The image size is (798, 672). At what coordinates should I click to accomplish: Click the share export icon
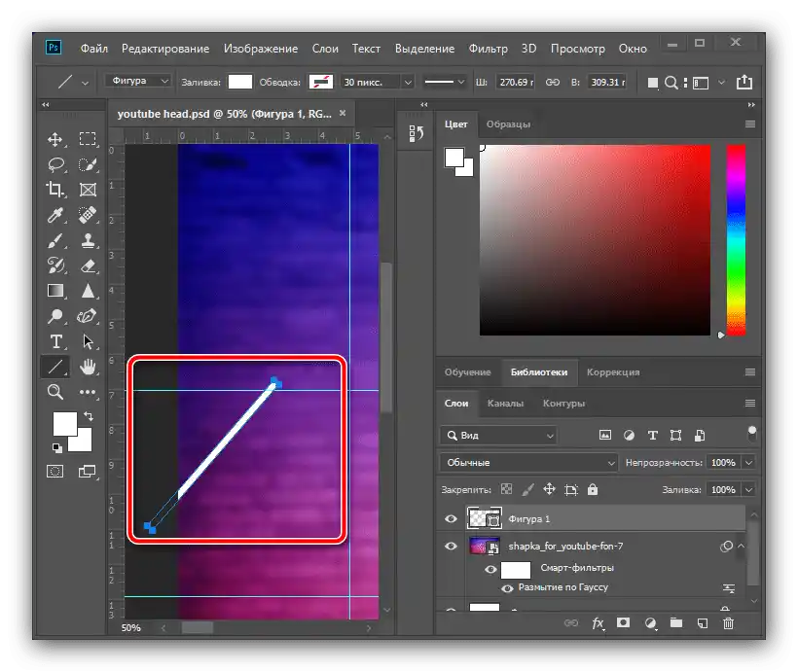coord(744,82)
